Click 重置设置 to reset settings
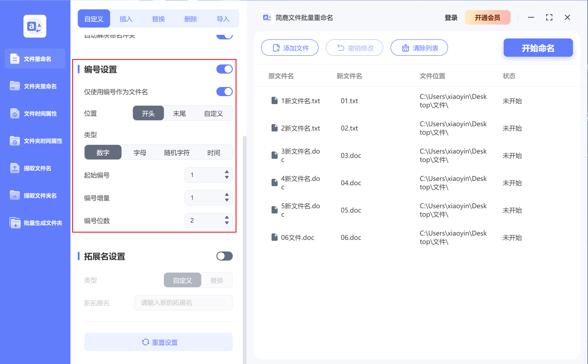 [x=158, y=342]
